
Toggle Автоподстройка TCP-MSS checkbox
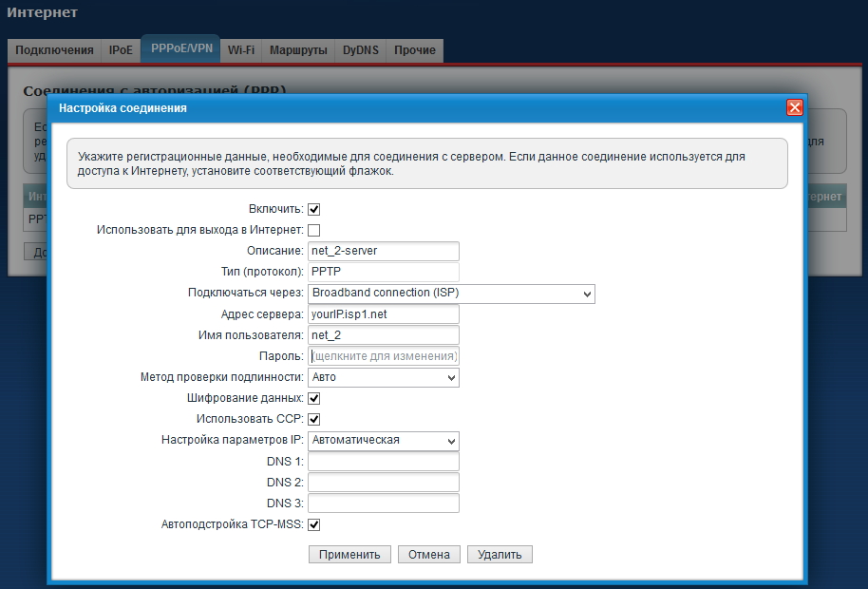tap(314, 524)
